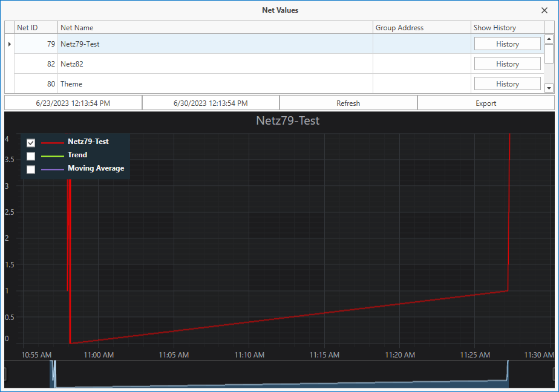Image resolution: width=559 pixels, height=392 pixels.
Task: Show History for Netz82
Action: tap(508, 64)
